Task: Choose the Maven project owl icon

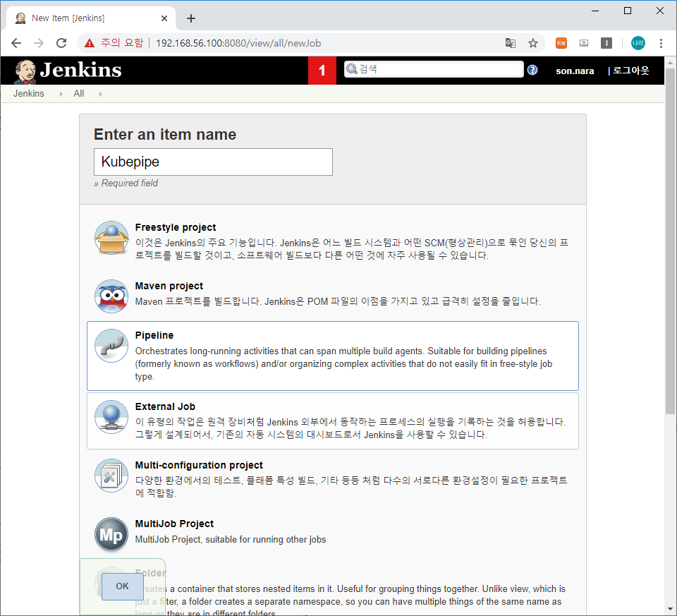Action: click(111, 296)
